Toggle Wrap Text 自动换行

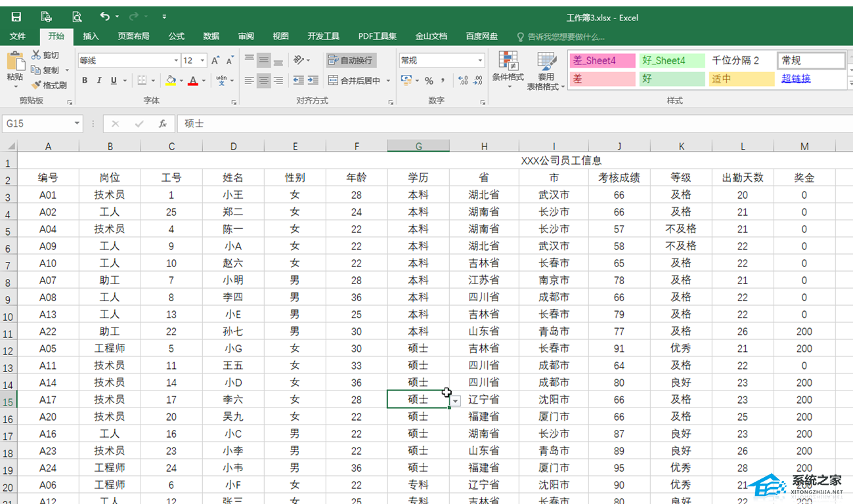[351, 60]
